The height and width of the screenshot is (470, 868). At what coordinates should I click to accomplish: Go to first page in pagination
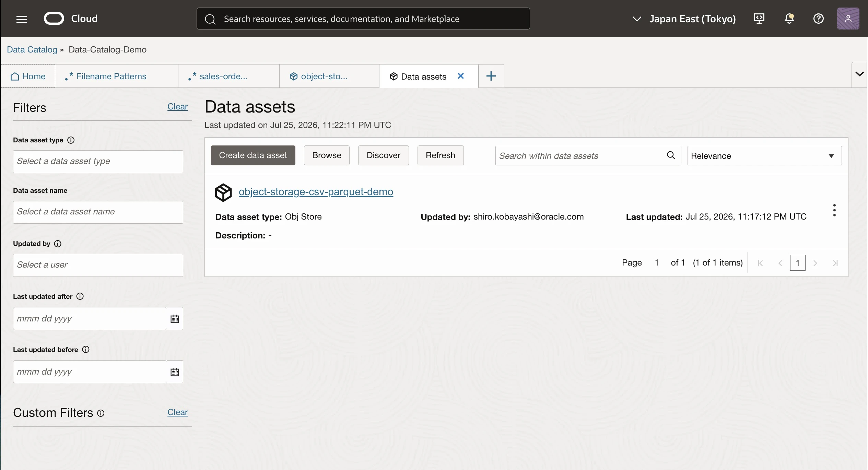[760, 263]
